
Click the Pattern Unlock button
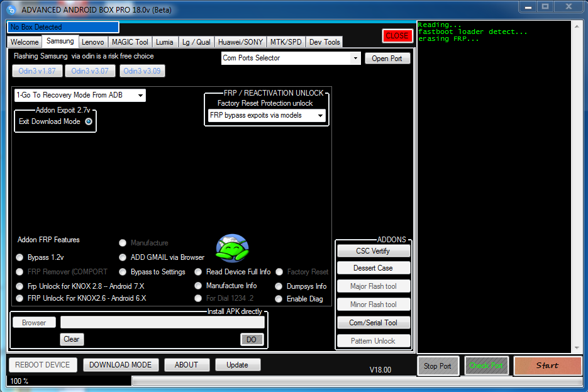[373, 341]
